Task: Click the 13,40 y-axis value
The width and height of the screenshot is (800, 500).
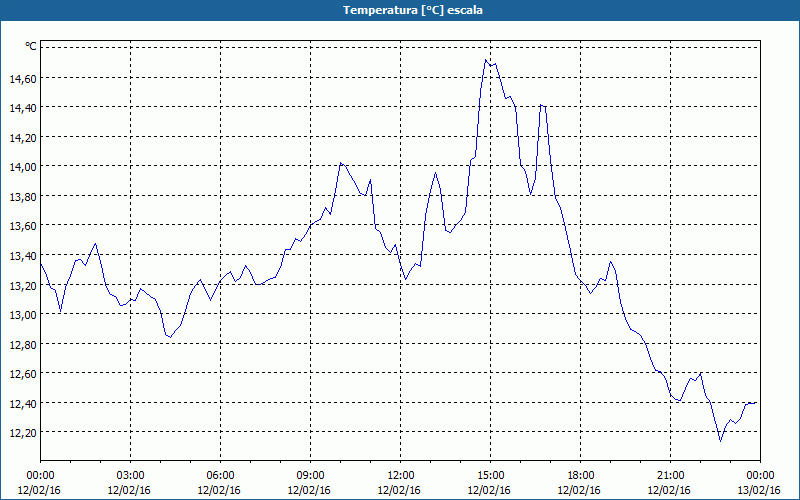Action: pyautogui.click(x=23, y=255)
